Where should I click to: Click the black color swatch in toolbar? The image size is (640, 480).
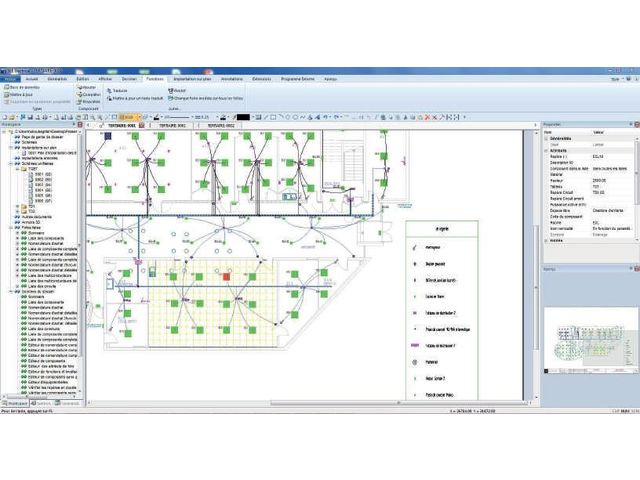coord(243,116)
